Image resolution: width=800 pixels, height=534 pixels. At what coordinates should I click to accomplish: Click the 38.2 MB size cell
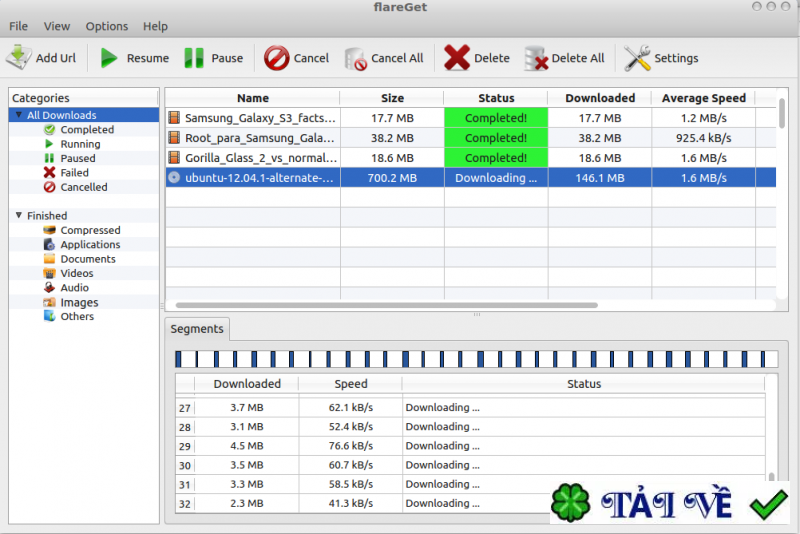click(x=392, y=138)
